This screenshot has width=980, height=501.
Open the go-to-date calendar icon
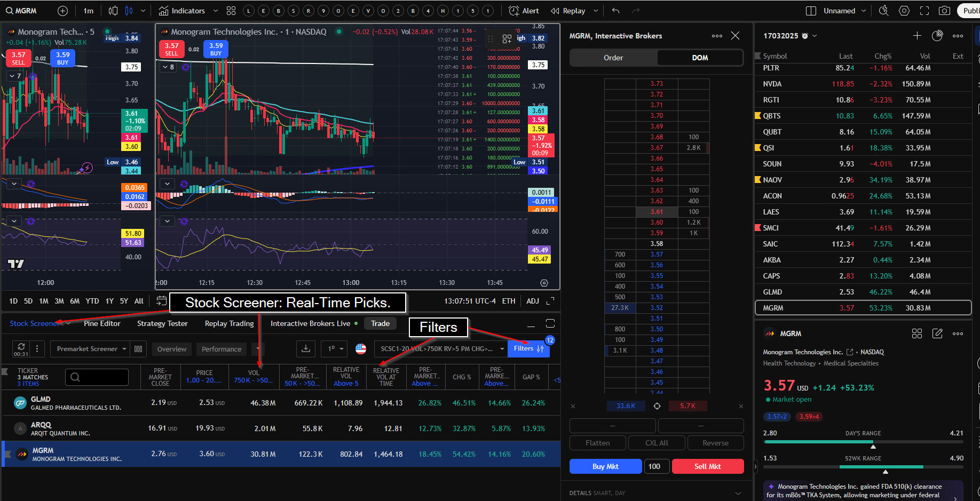point(161,301)
